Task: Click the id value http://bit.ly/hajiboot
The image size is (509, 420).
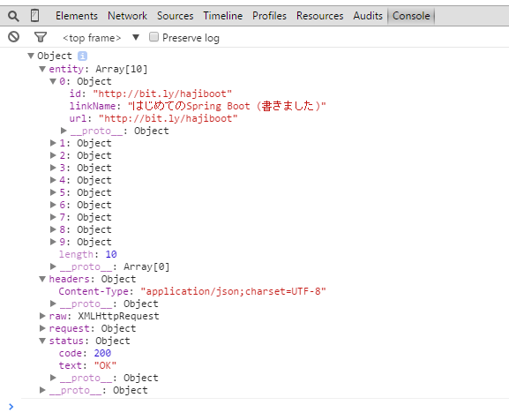Action: coord(162,94)
